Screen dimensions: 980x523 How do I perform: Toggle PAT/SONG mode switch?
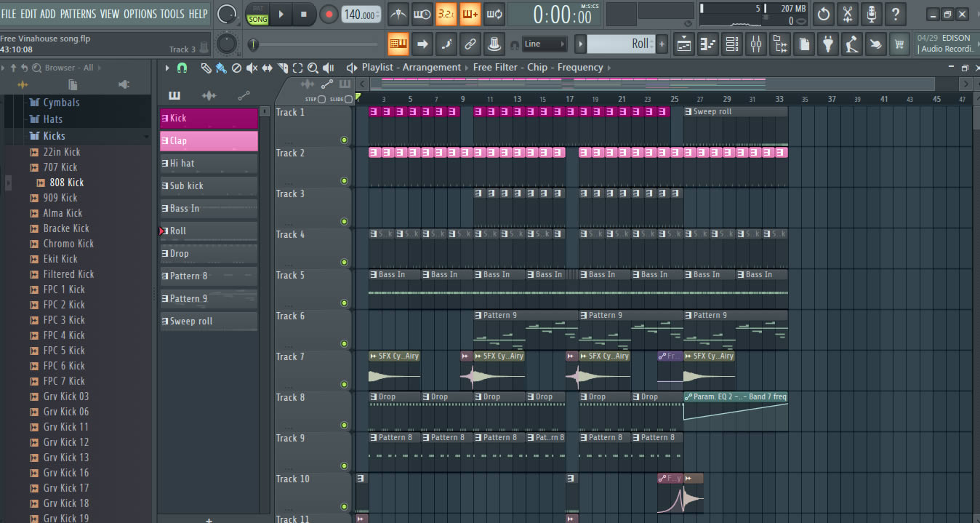click(258, 15)
